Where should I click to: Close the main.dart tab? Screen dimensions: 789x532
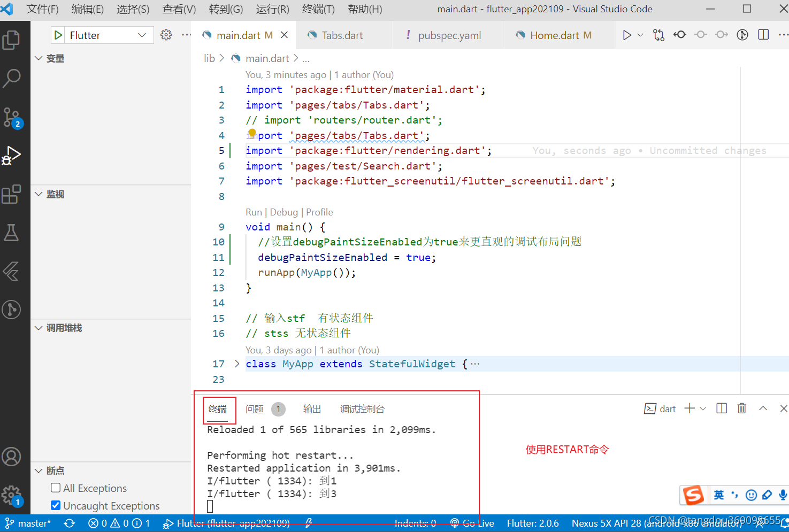click(285, 35)
